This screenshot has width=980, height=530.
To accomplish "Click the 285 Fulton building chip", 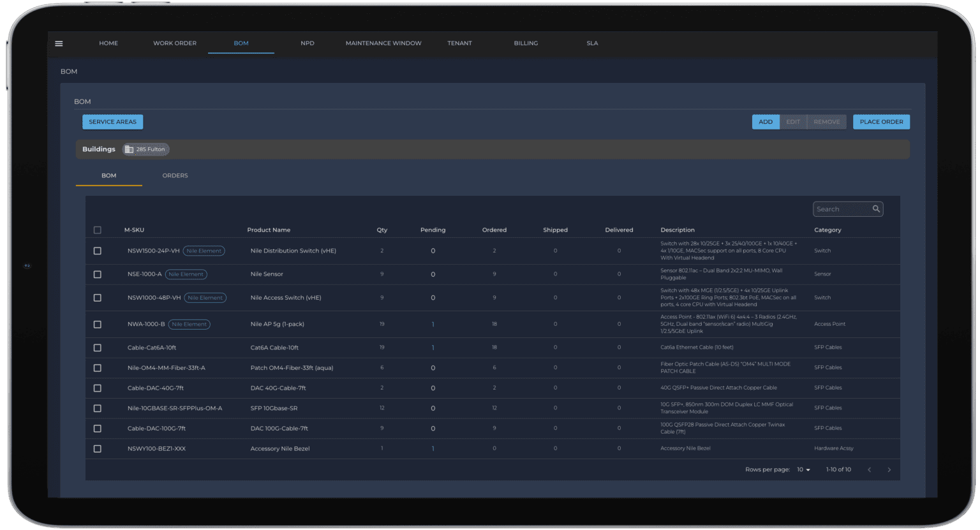I will click(145, 149).
